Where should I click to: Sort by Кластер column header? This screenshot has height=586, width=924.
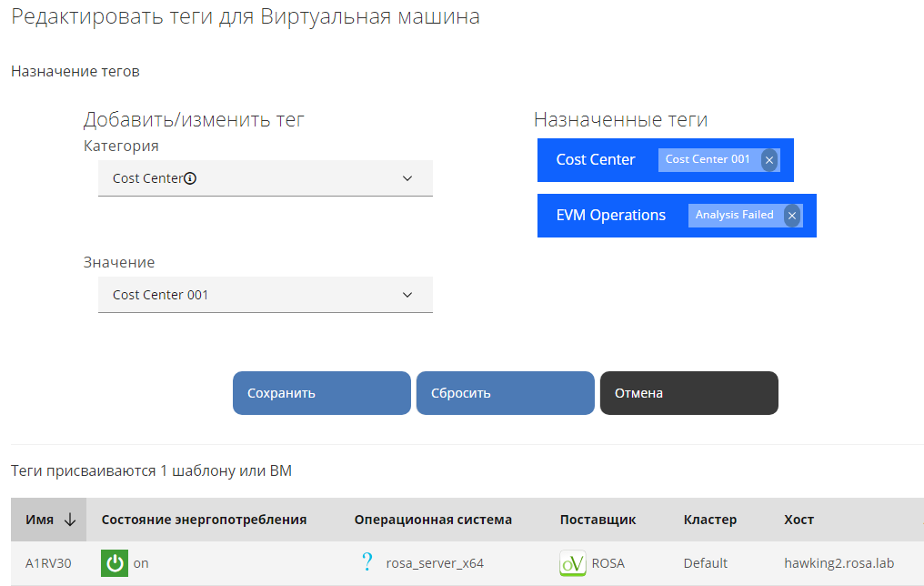click(x=709, y=520)
